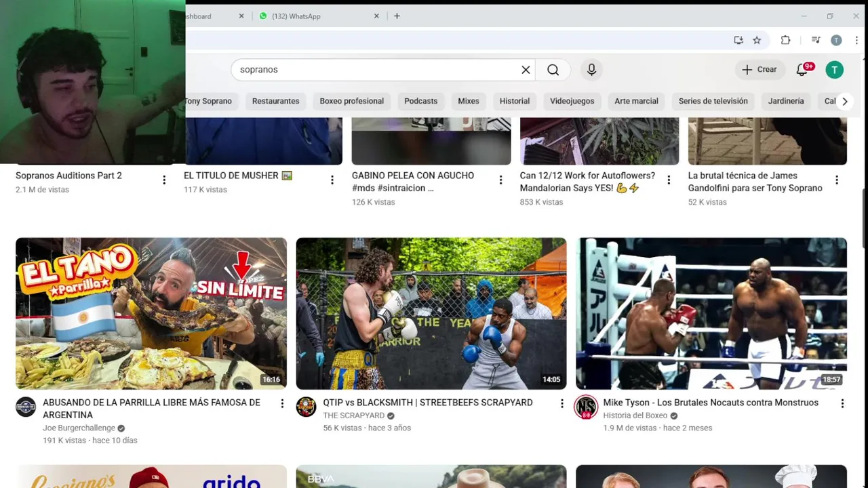Open Historia del Boxeo channel link

tap(635, 415)
